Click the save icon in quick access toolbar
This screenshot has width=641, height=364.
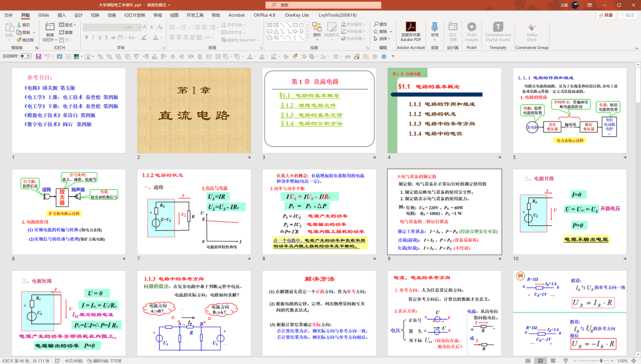(x=38, y=56)
